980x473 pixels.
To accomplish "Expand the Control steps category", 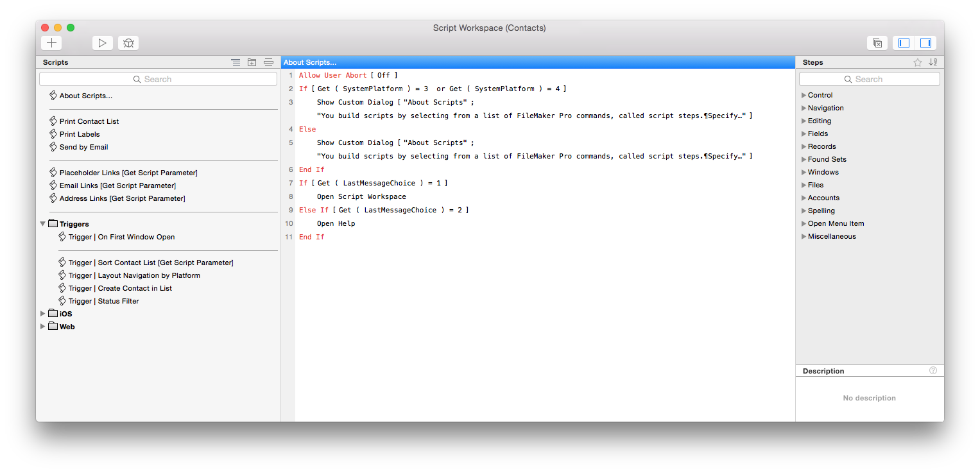I will [x=804, y=95].
